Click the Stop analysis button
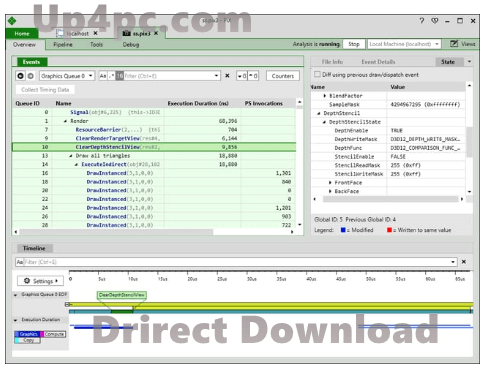 pos(354,44)
